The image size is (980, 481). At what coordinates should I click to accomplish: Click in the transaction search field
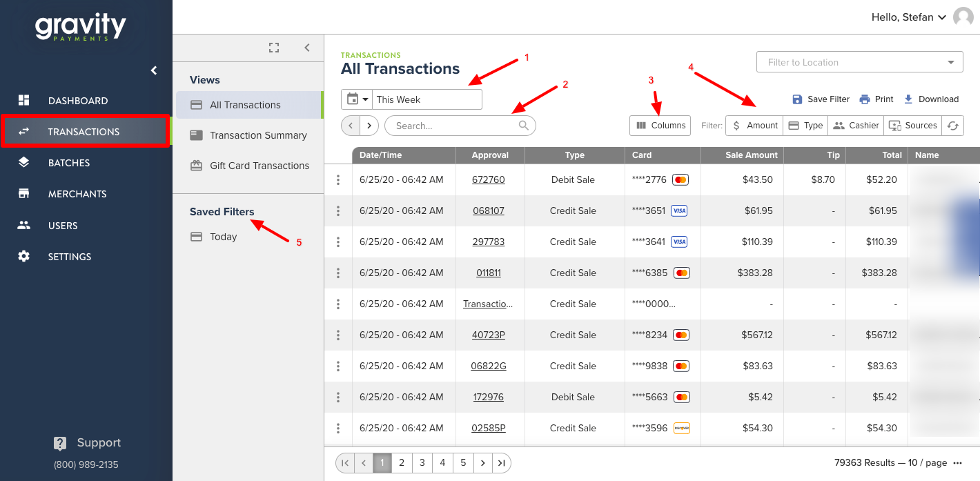coord(452,125)
